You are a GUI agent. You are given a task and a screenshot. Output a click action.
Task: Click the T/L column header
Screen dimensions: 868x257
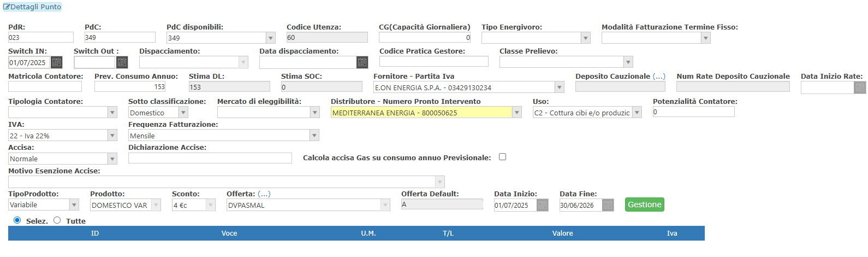[448, 233]
